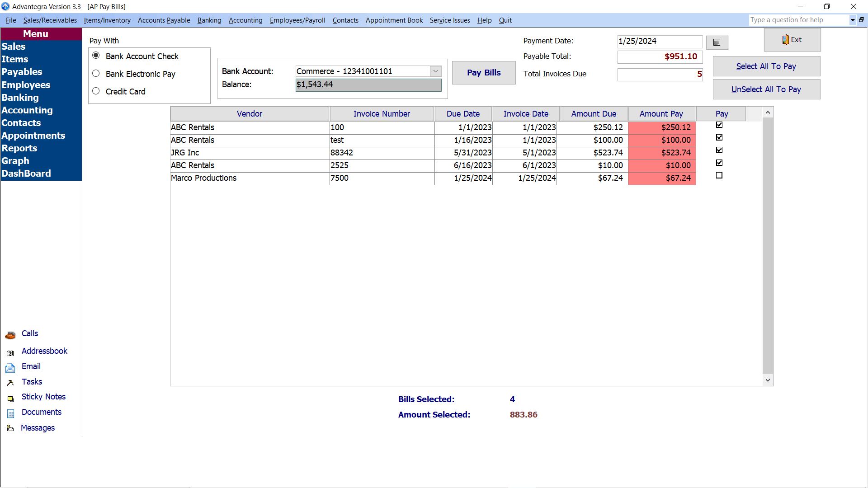Click the scroll down arrow of invoice list
Viewport: 868px width, 488px height.
click(768, 380)
